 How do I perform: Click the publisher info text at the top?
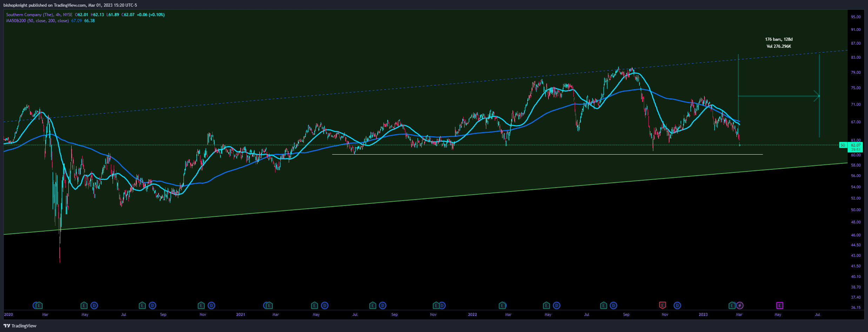pyautogui.click(x=70, y=5)
